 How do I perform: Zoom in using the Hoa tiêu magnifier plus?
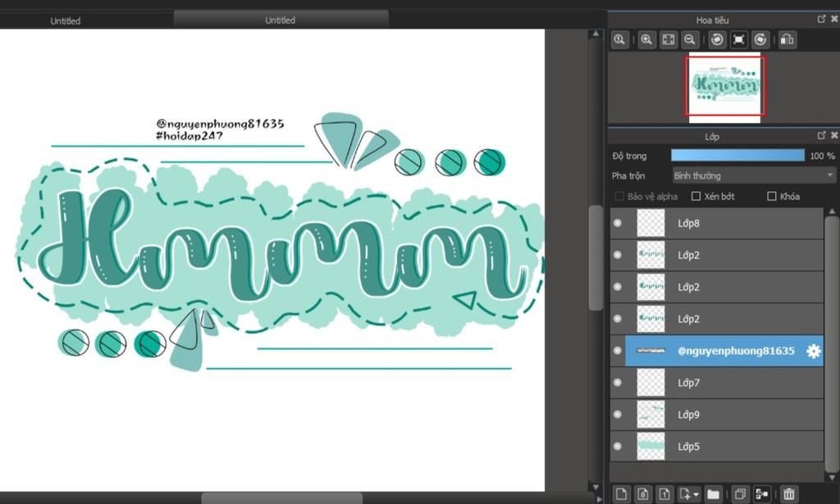pos(646,39)
